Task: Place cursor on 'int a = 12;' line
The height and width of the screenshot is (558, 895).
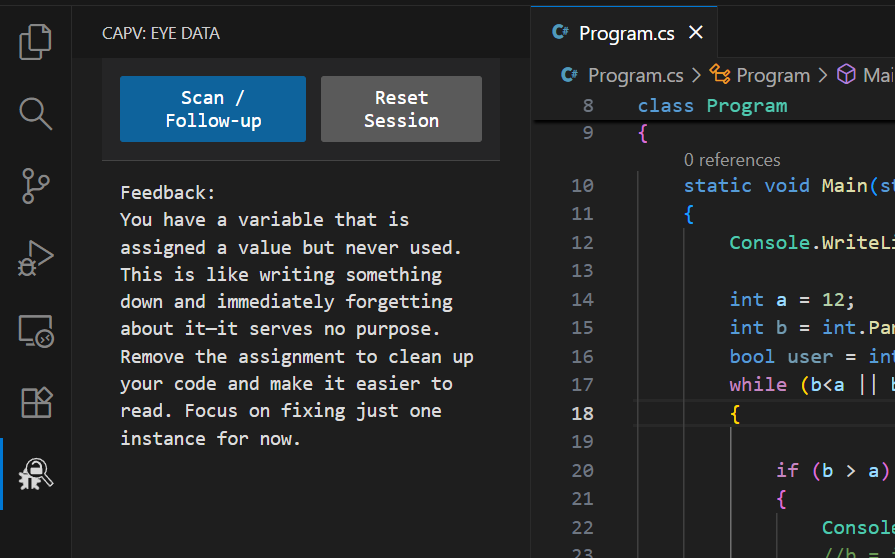Action: click(x=792, y=299)
